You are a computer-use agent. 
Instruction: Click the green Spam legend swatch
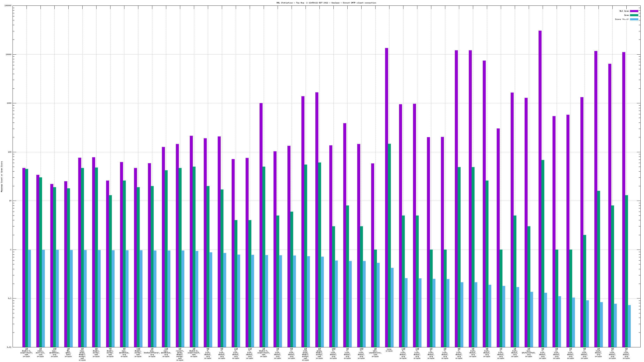click(x=634, y=15)
